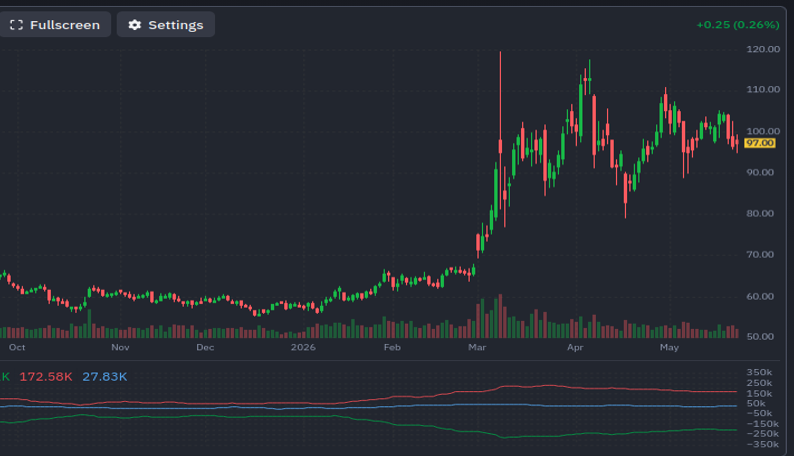
Task: Click the Oct date axis label
Action: click(17, 347)
